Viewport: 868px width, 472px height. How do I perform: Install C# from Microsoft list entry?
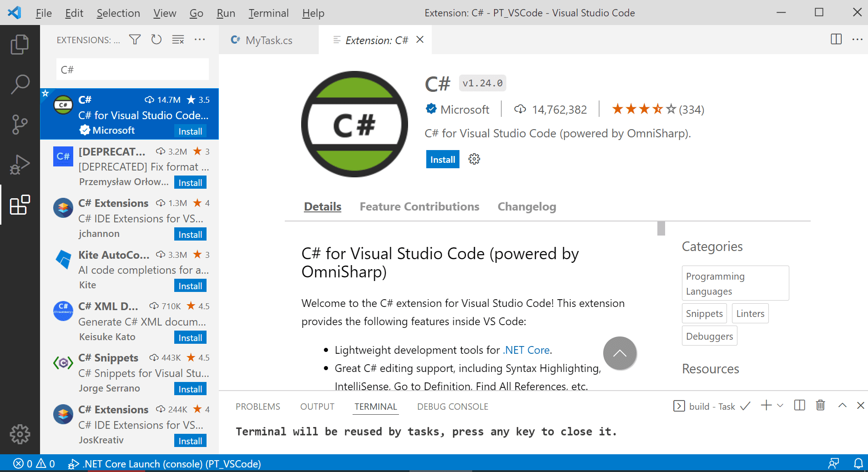coord(190,131)
